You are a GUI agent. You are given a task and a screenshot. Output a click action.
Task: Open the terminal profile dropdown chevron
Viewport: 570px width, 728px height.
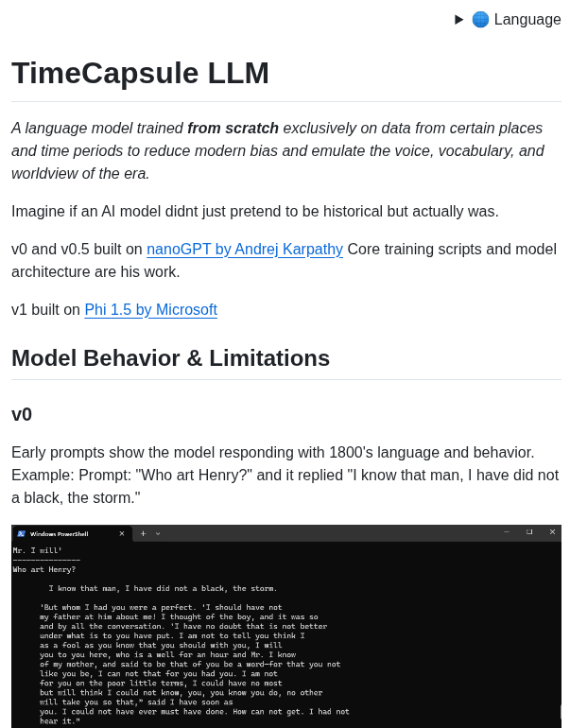pyautogui.click(x=158, y=534)
